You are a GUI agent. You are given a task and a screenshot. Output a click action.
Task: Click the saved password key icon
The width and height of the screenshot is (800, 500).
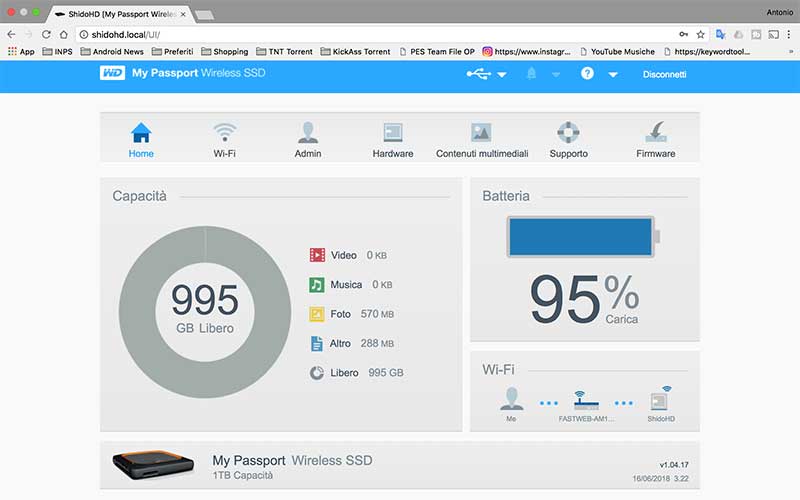(684, 35)
